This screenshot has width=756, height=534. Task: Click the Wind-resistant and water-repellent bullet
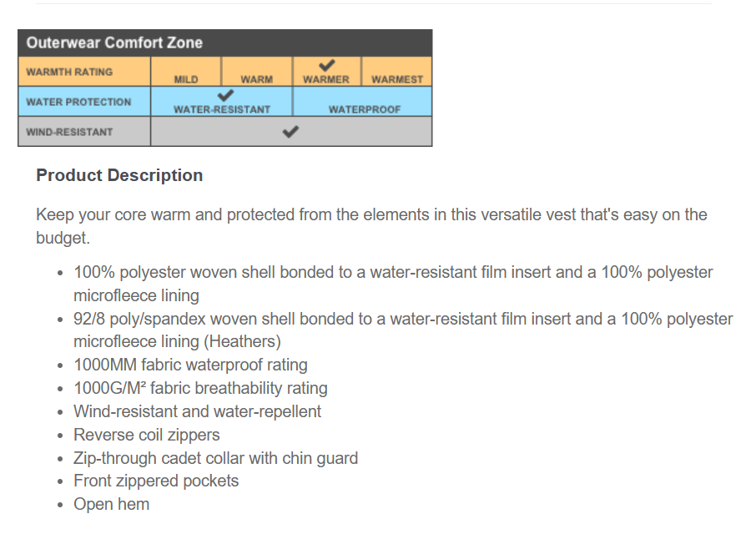coord(197,411)
